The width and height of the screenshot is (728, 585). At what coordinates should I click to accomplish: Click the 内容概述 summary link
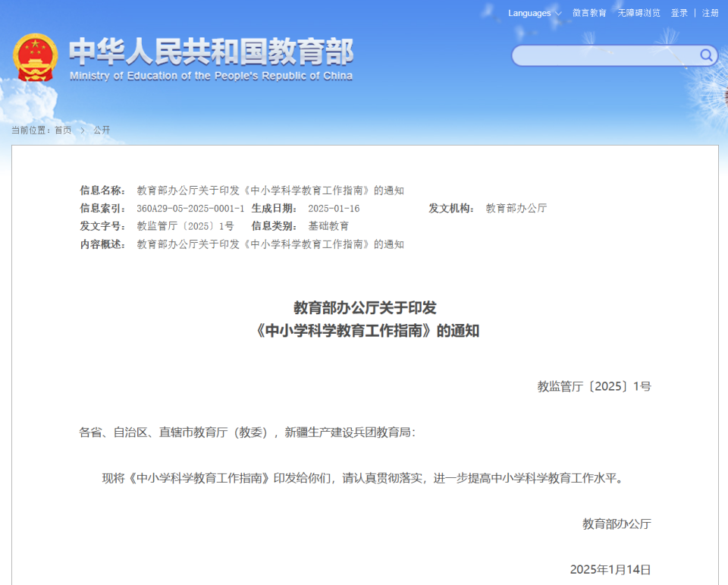click(269, 244)
